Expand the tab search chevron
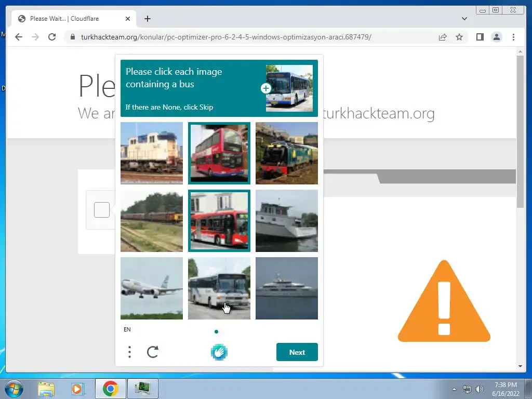The width and height of the screenshot is (532, 399). click(464, 19)
